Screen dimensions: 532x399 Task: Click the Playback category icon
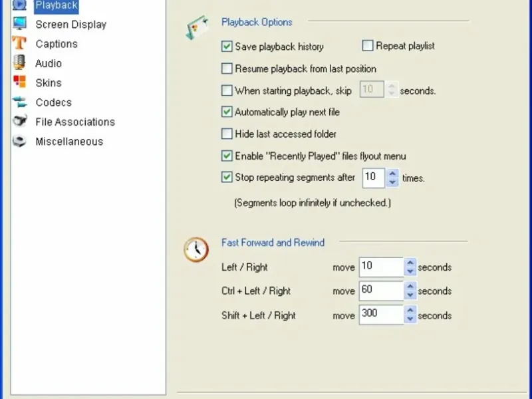tap(19, 5)
